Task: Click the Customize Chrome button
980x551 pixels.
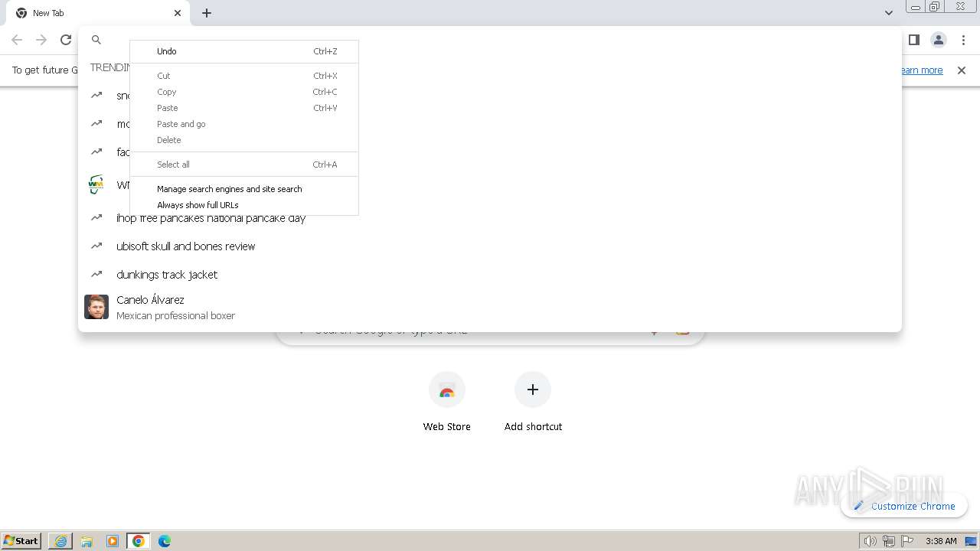Action: tap(904, 506)
